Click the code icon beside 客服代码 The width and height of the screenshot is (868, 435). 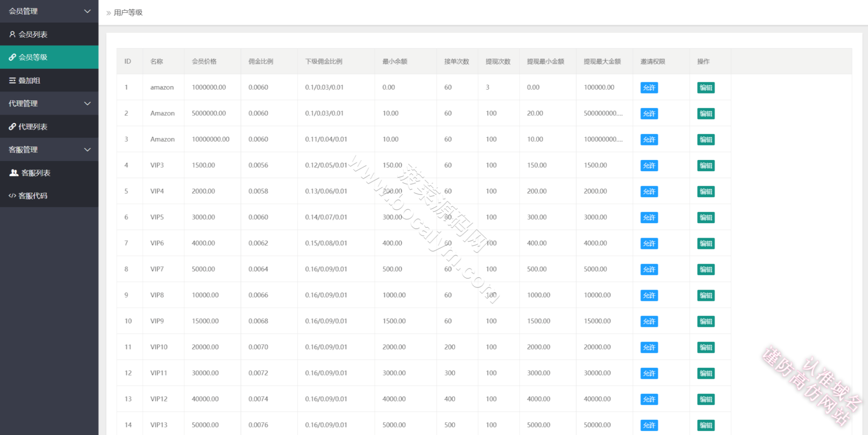click(12, 196)
